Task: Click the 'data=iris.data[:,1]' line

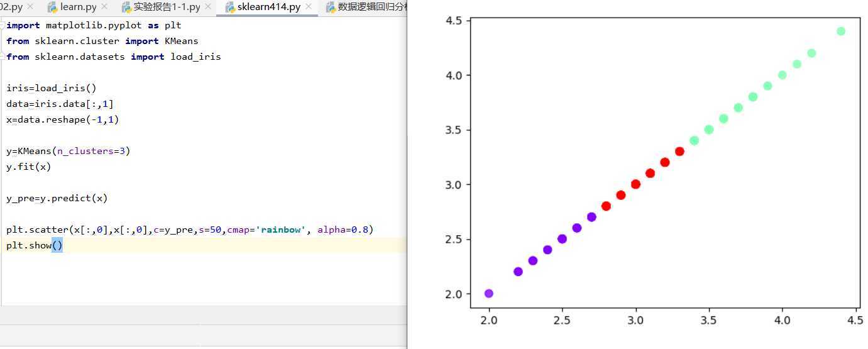Action: [60, 104]
